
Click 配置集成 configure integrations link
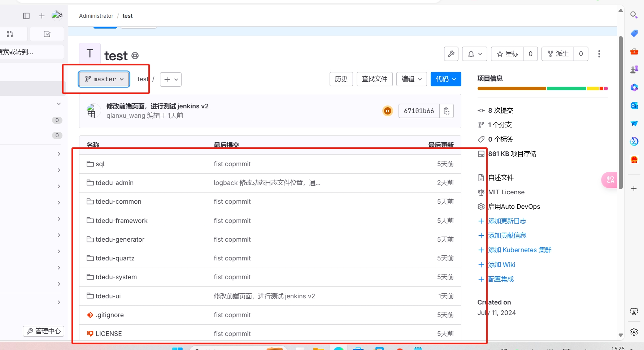tap(501, 279)
